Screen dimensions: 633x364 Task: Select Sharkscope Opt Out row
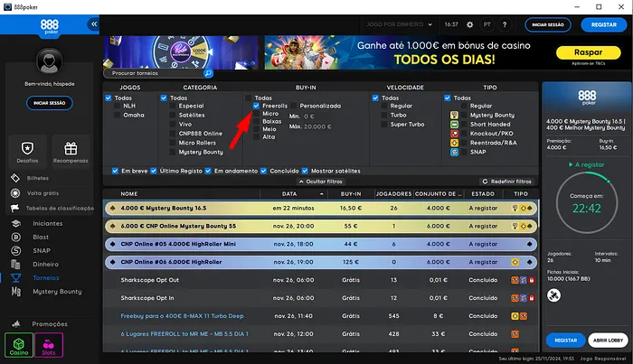320,280
